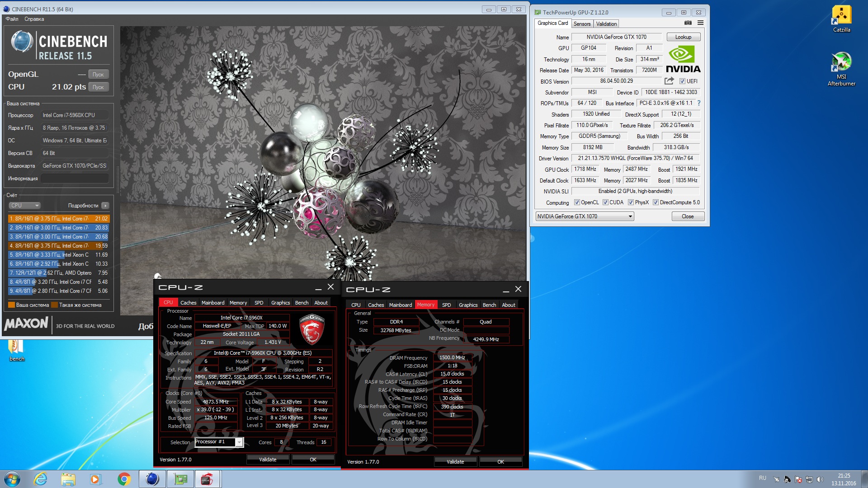Toggle the DirectCompute 5.0 checkbox
The width and height of the screenshot is (868, 488).
(x=656, y=202)
